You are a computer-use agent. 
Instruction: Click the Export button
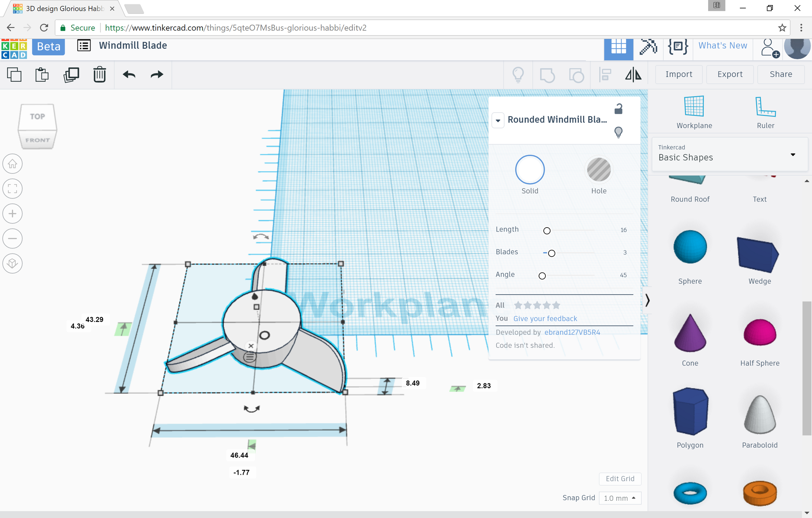click(x=730, y=74)
